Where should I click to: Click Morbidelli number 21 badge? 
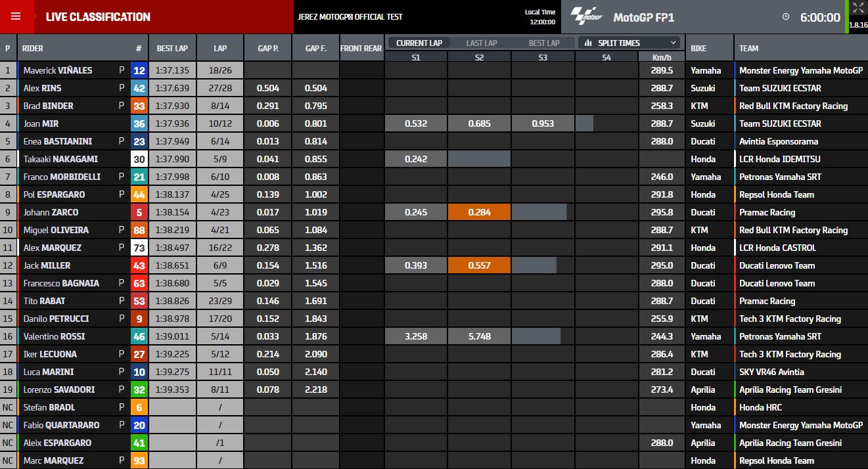[139, 177]
